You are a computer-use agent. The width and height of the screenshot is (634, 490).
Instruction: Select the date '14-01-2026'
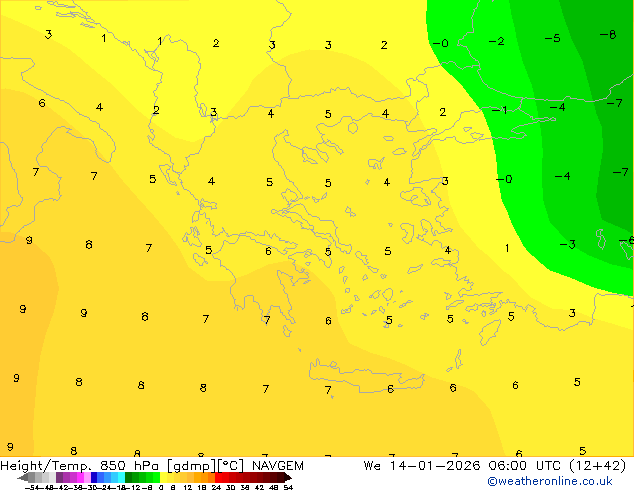tap(435, 466)
